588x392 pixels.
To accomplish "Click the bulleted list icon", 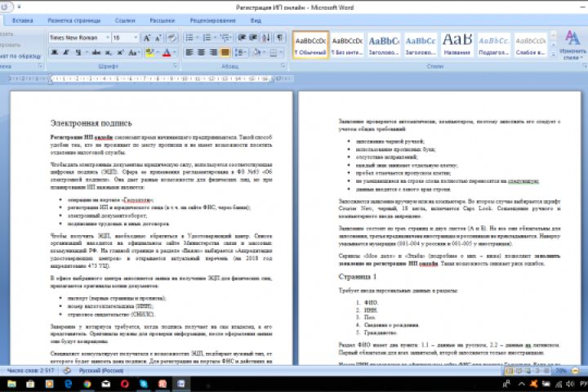I will [189, 38].
